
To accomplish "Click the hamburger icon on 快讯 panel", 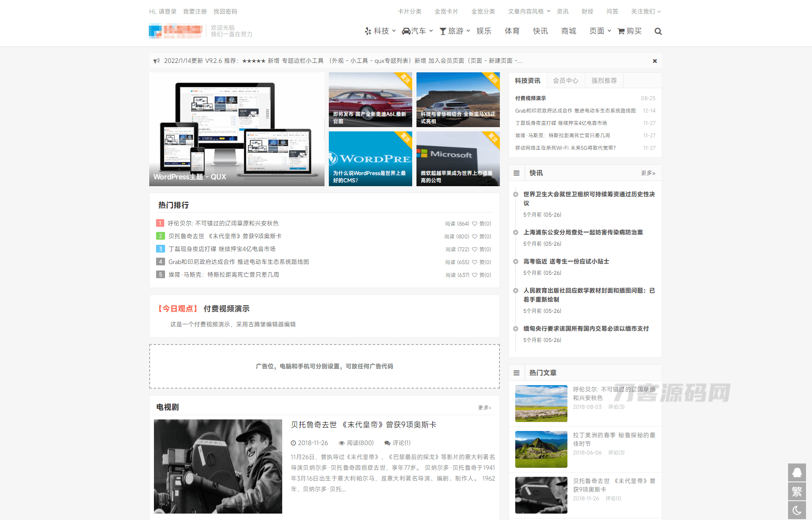I will 516,172.
